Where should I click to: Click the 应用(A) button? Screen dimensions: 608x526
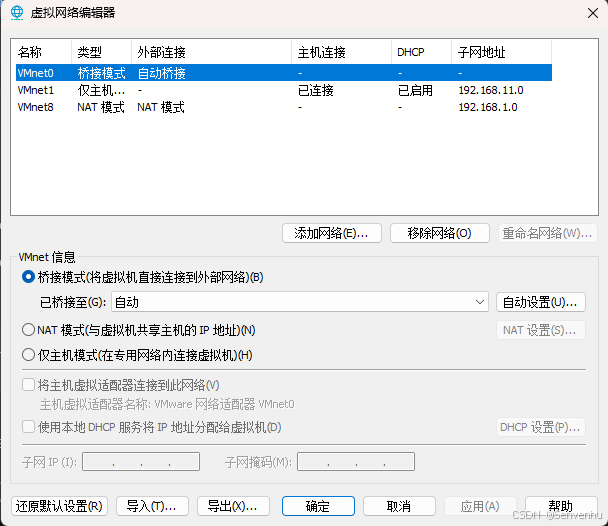coord(480,506)
